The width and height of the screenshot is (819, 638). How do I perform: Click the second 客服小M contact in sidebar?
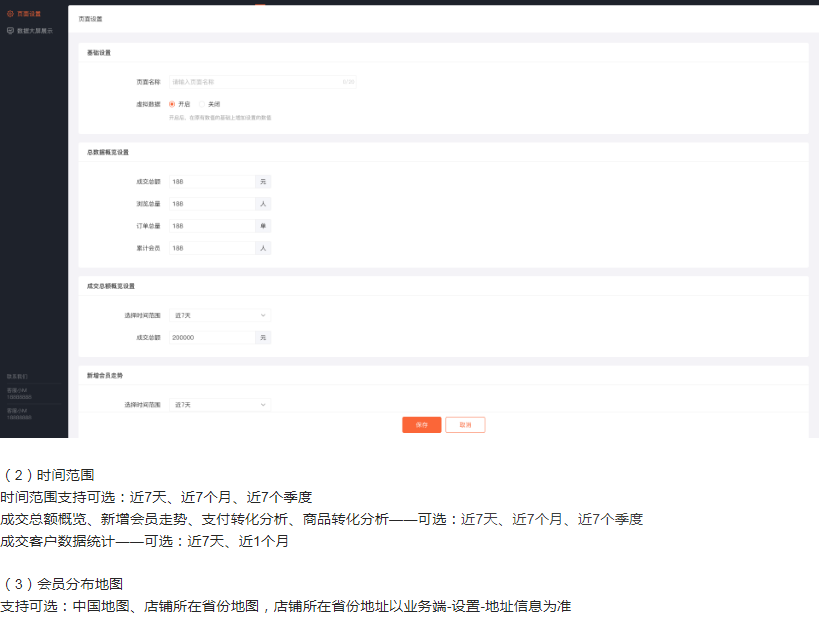tap(20, 413)
